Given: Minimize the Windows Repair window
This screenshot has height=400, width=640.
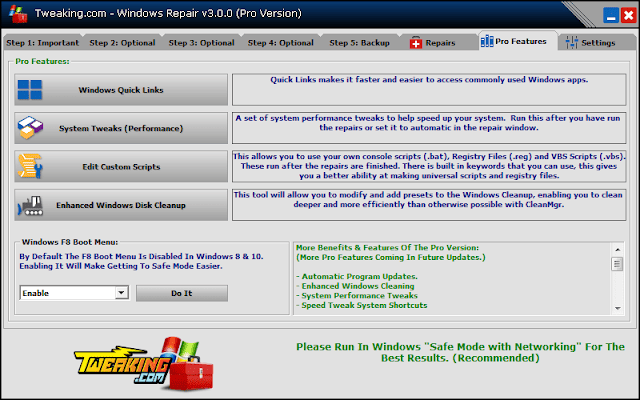Looking at the screenshot, I should click(611, 15).
